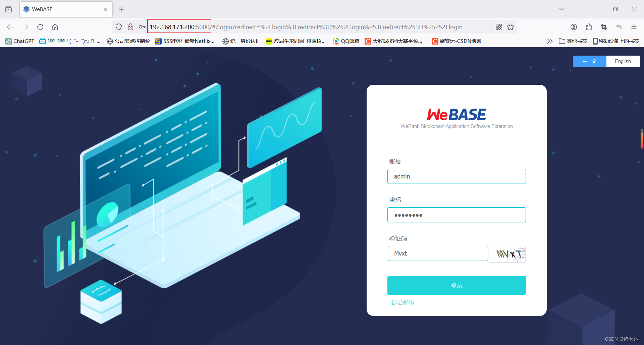Screen dimensions: 644x345
Task: Click the page vertical scrollbar
Action: (642, 139)
